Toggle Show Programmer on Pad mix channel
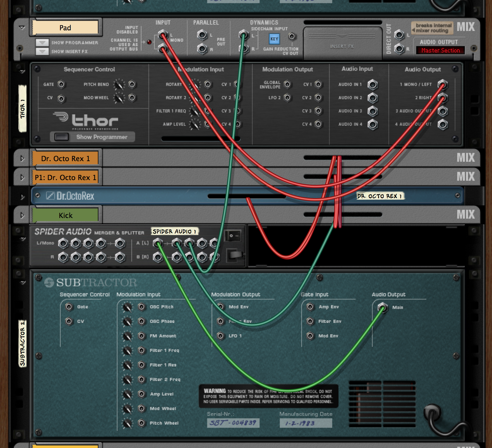 [42, 42]
